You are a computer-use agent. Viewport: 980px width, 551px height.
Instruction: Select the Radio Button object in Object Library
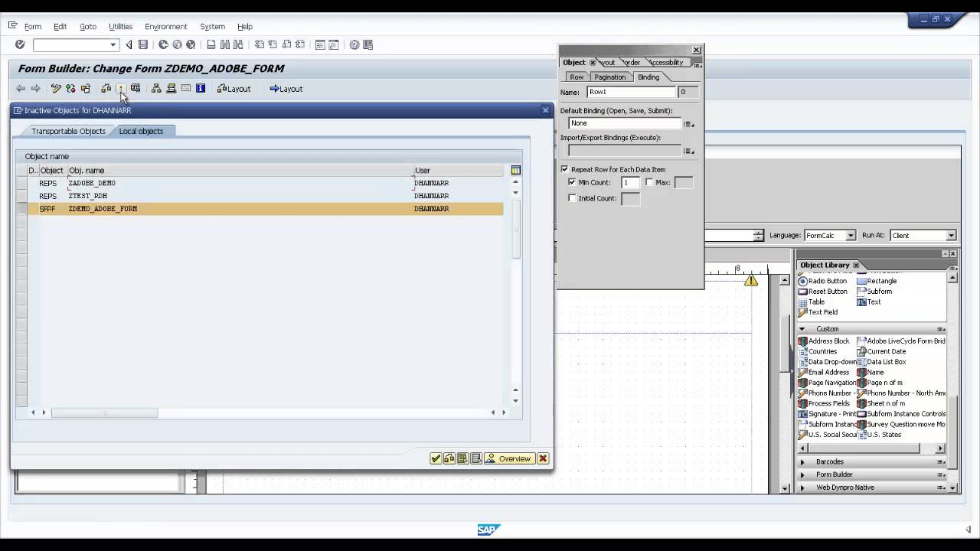[822, 281]
